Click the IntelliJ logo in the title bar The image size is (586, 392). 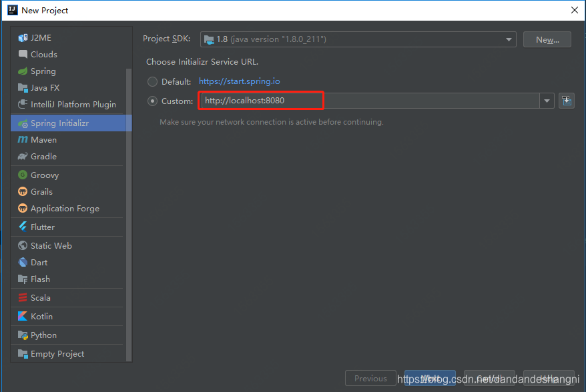[12, 10]
